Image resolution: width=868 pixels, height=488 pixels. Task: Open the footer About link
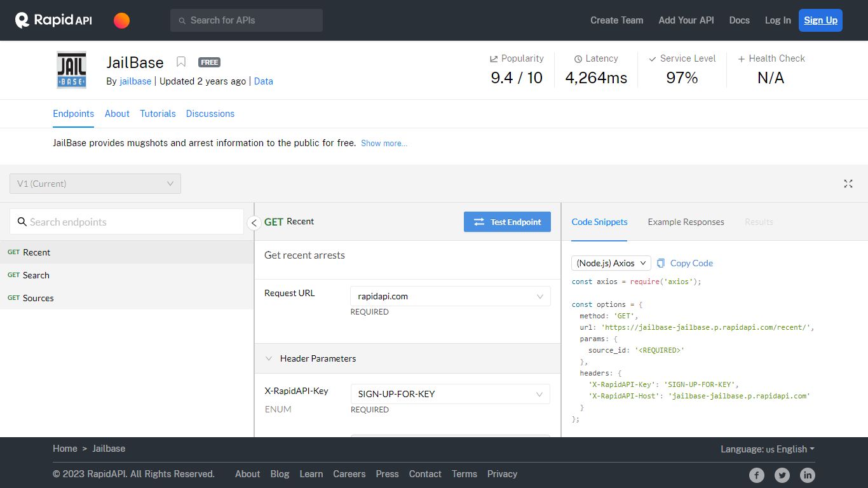click(x=247, y=474)
